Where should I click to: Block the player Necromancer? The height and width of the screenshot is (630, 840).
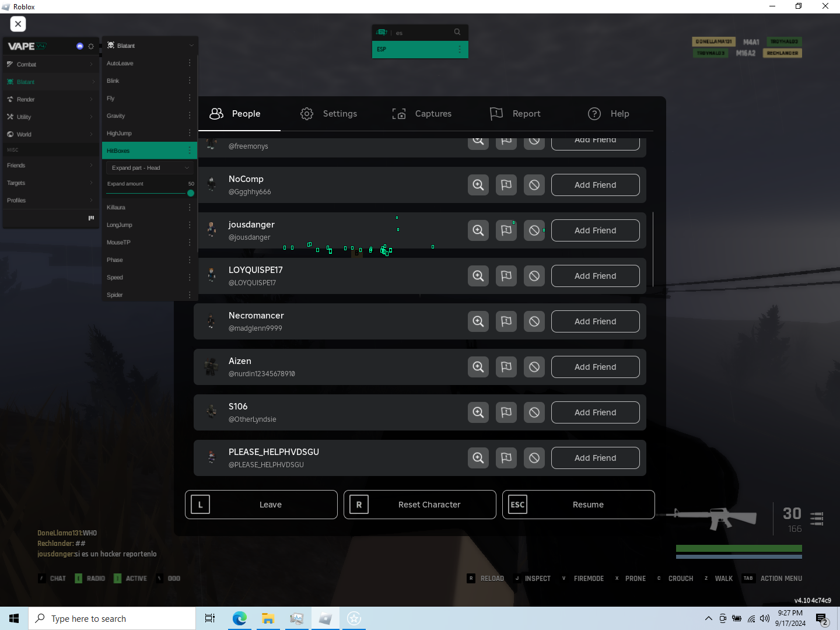pyautogui.click(x=534, y=321)
